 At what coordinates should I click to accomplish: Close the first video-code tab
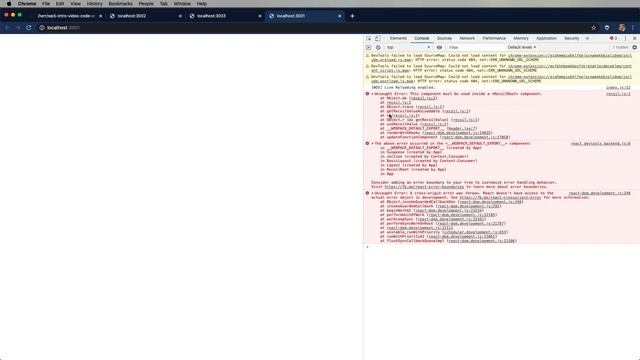click(100, 16)
